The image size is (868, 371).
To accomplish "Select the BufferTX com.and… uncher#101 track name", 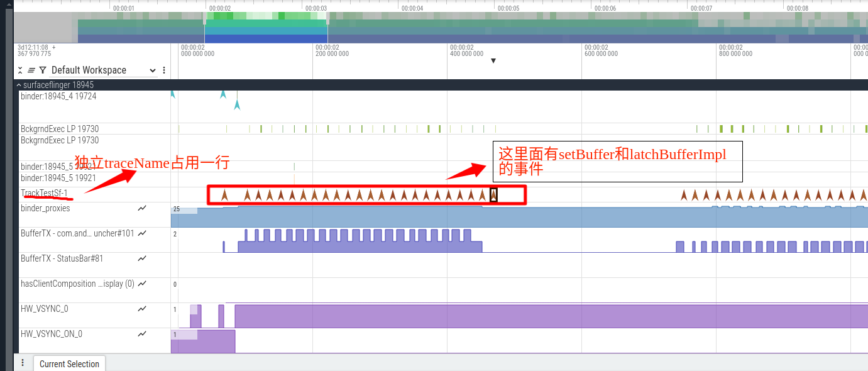I will click(x=77, y=233).
